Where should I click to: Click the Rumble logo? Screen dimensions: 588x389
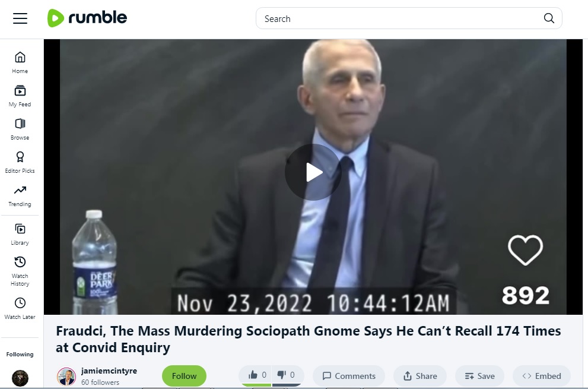tap(87, 18)
